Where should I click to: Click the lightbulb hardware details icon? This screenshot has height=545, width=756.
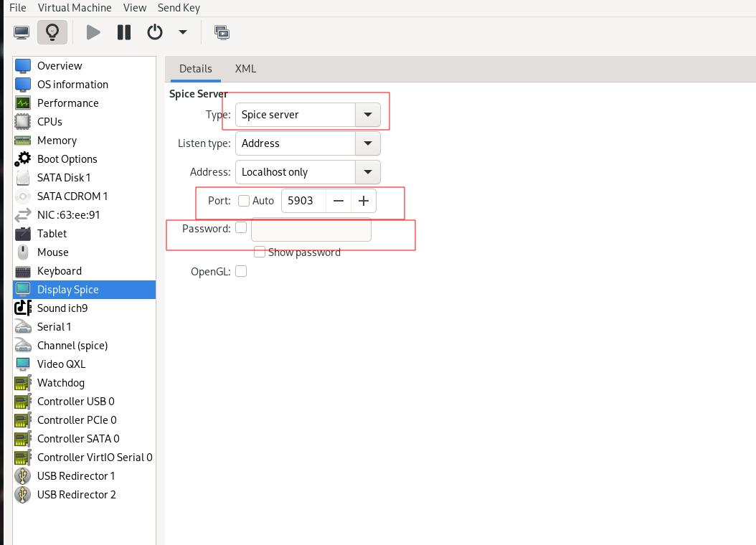pos(52,32)
